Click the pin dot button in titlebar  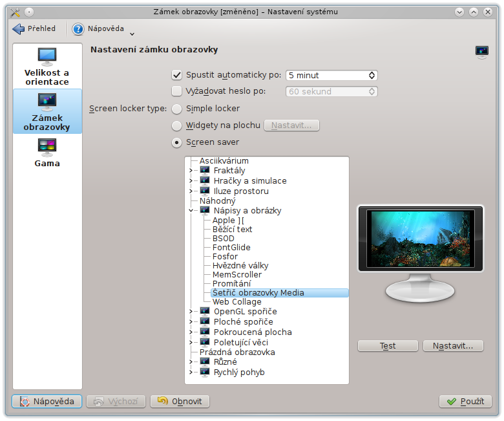tap(29, 12)
